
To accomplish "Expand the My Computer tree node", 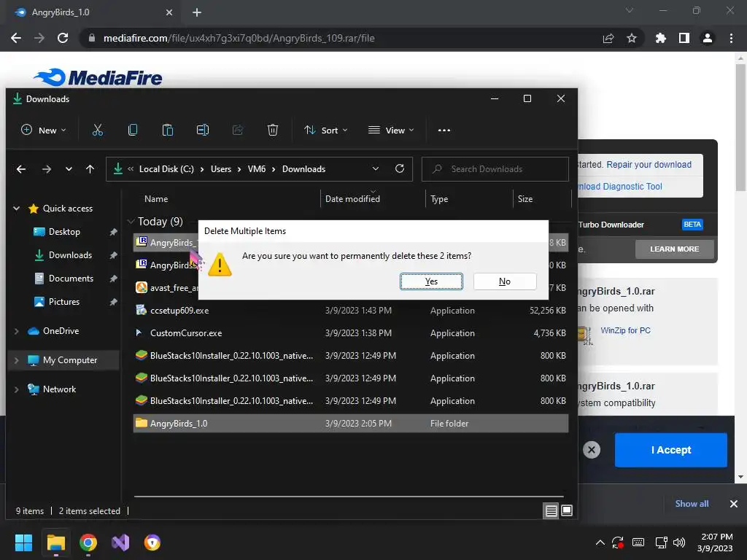I will pos(17,360).
